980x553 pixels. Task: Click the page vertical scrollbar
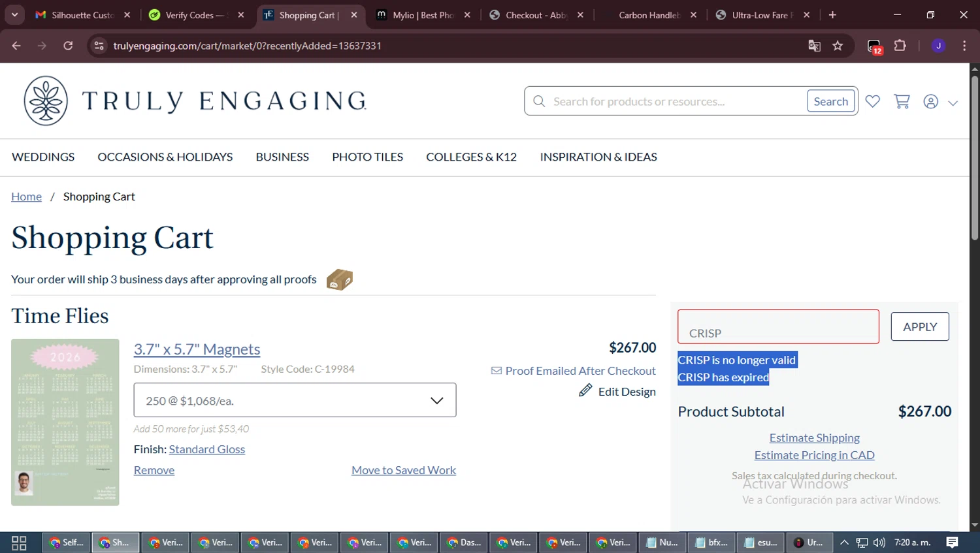click(x=974, y=157)
